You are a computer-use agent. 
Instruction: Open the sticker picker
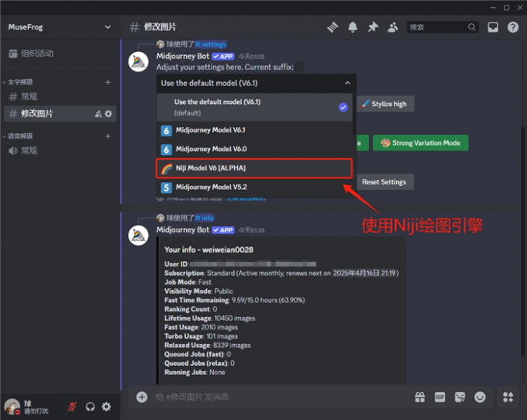[460, 398]
